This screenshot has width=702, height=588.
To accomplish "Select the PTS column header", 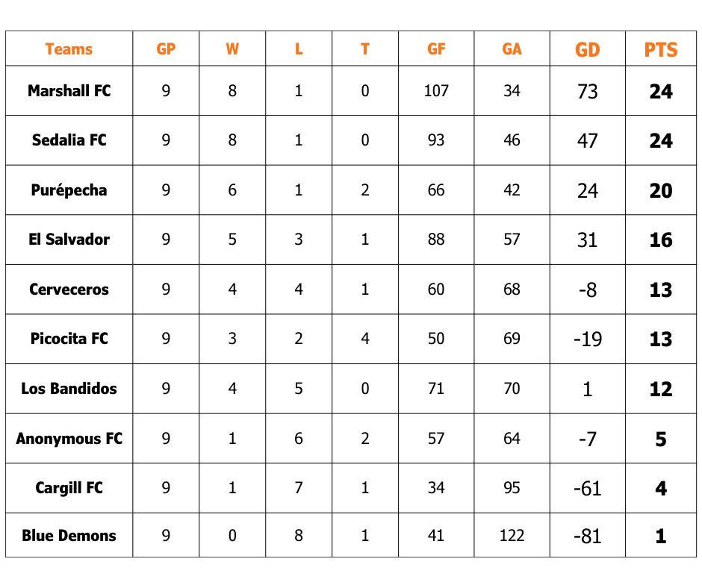I will tap(661, 50).
